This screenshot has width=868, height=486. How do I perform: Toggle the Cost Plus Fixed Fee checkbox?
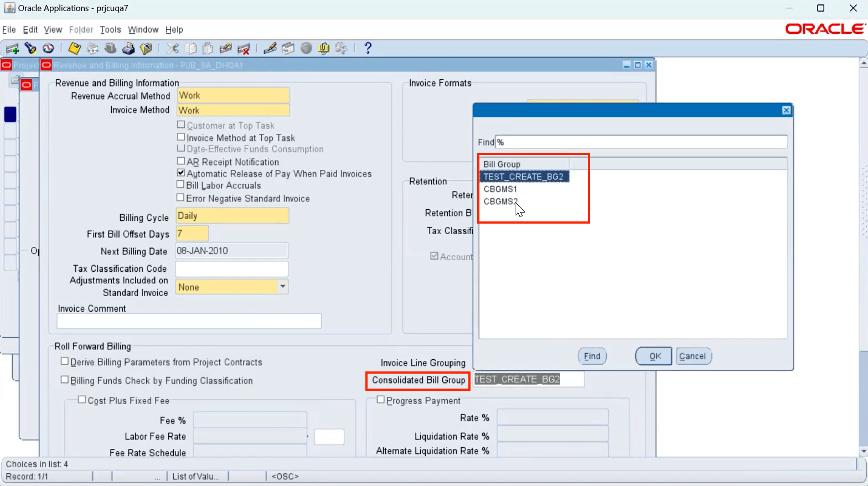click(x=82, y=400)
